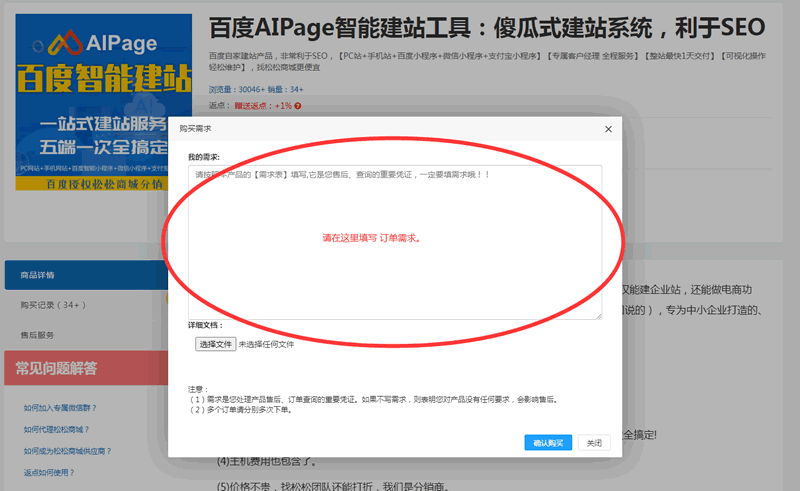800x491 pixels.
Task: Click the 浏览量：30046+ text
Action: pyautogui.click(x=237, y=89)
